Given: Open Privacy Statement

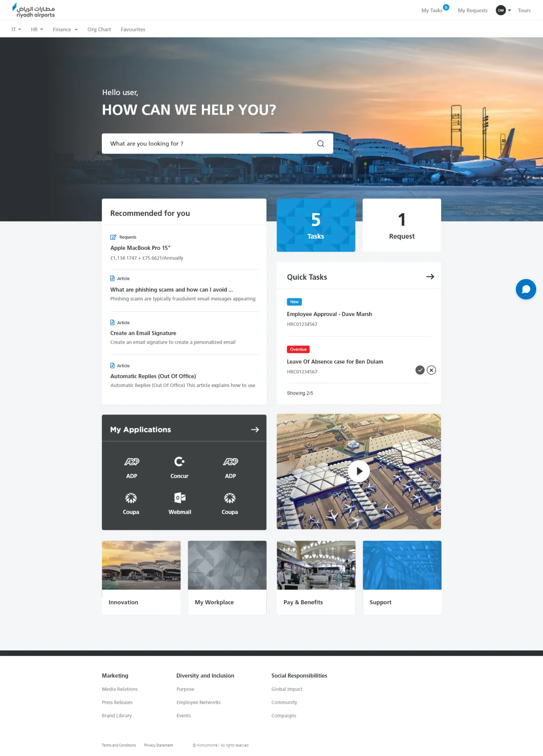Looking at the screenshot, I should (x=159, y=745).
